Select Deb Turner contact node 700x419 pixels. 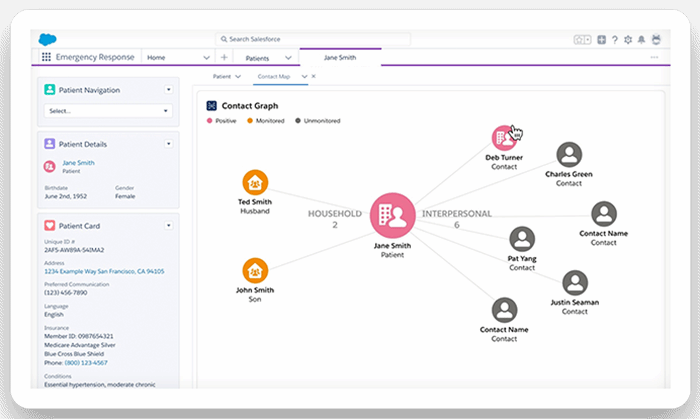click(503, 139)
